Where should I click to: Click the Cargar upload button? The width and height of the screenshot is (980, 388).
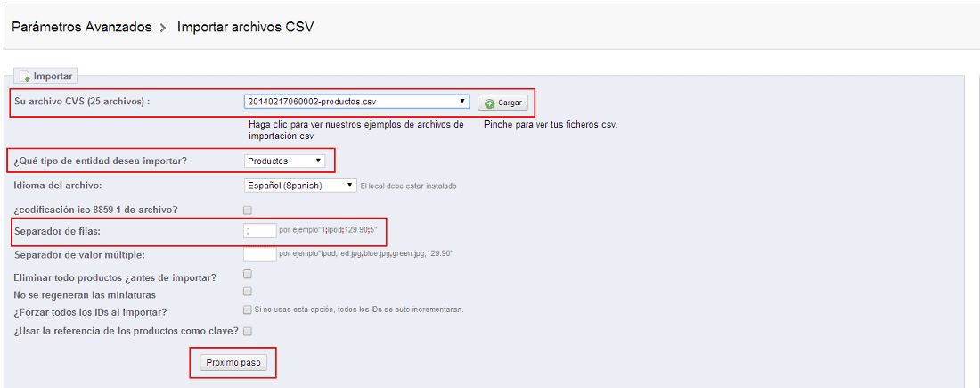(x=502, y=103)
